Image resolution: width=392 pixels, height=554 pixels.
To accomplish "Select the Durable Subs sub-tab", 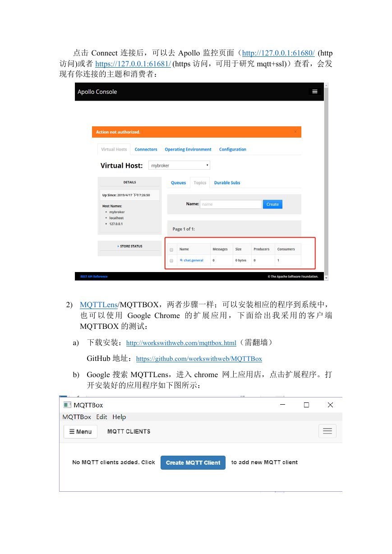I will pos(227,183).
